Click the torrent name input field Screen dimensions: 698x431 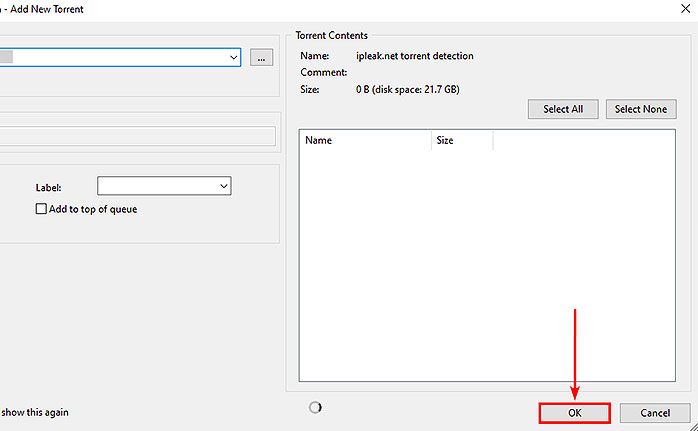click(138, 136)
